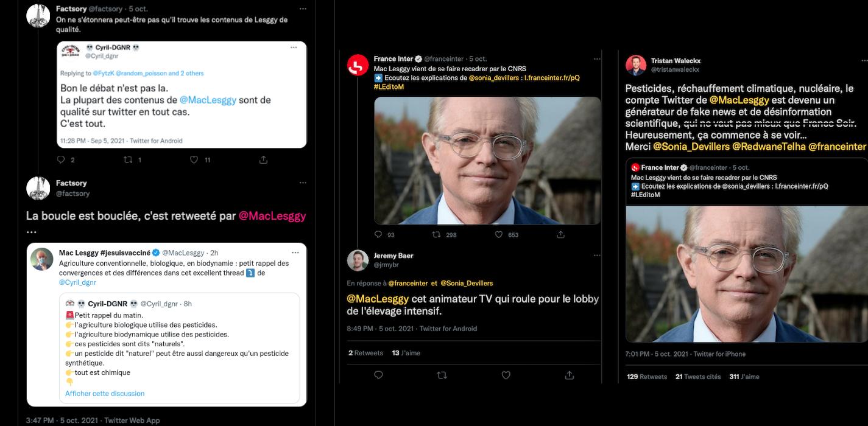Open the 'Afficher cette discussion' link
868x426 pixels.
[x=105, y=393]
